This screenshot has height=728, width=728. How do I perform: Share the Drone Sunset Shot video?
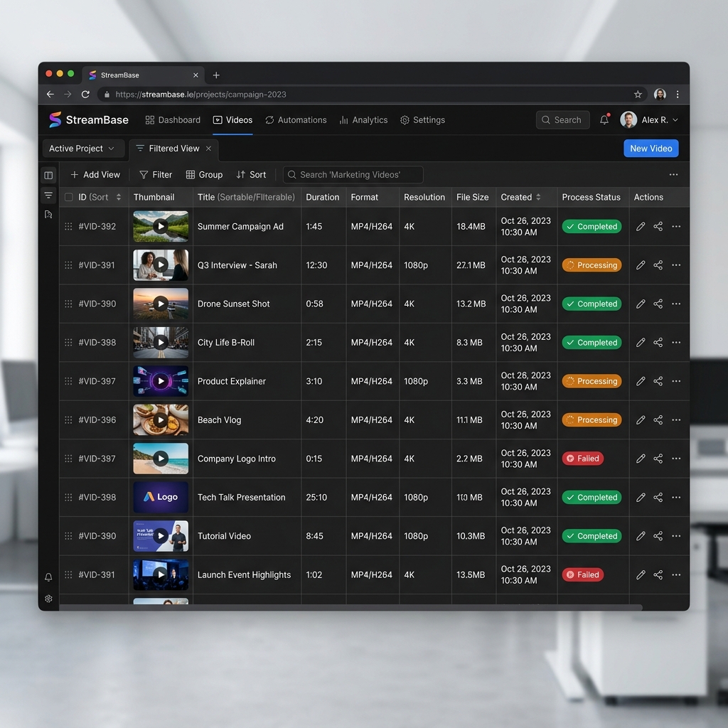(x=658, y=304)
